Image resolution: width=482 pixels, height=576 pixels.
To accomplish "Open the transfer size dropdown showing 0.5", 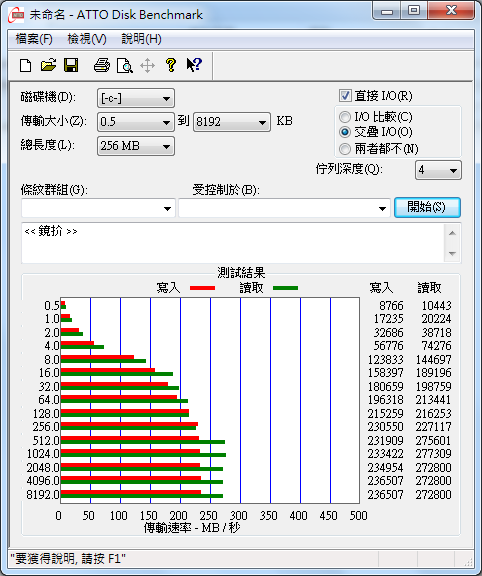I will click(136, 122).
